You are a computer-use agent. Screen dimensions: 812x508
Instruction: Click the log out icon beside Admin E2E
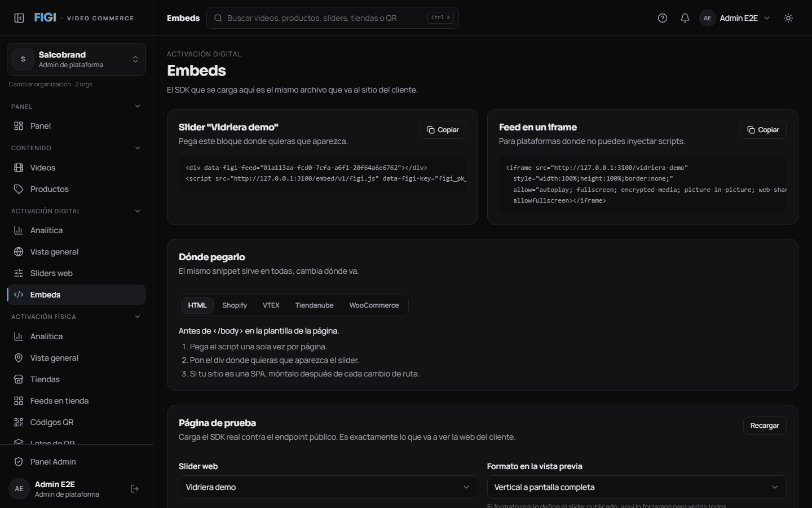pyautogui.click(x=135, y=489)
